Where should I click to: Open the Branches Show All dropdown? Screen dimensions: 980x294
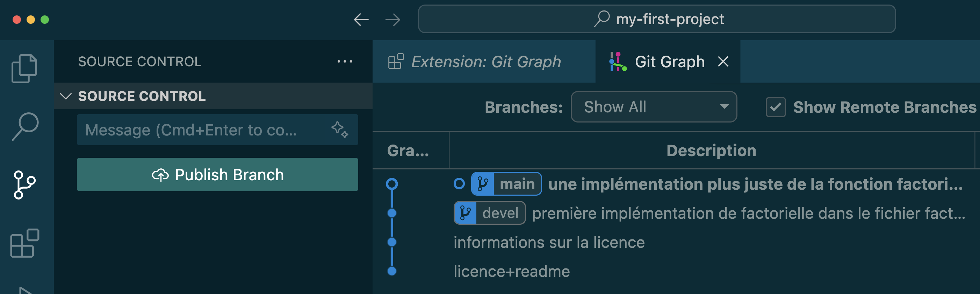(x=654, y=107)
